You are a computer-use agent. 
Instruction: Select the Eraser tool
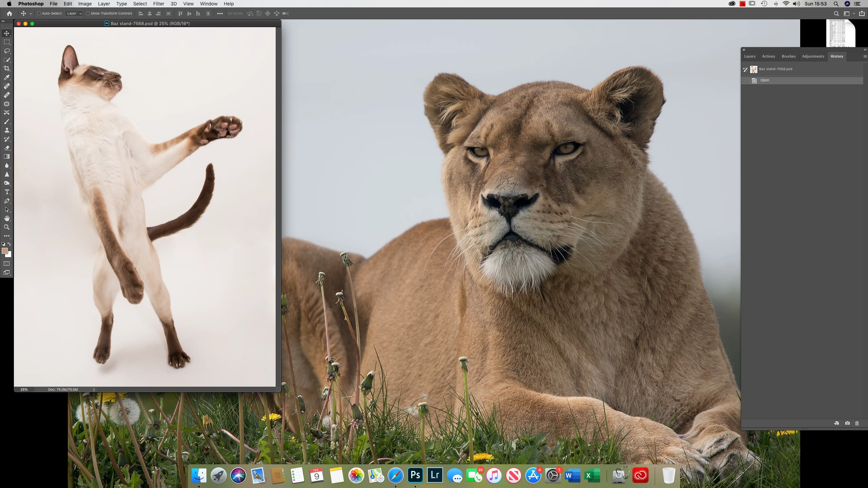[7, 148]
